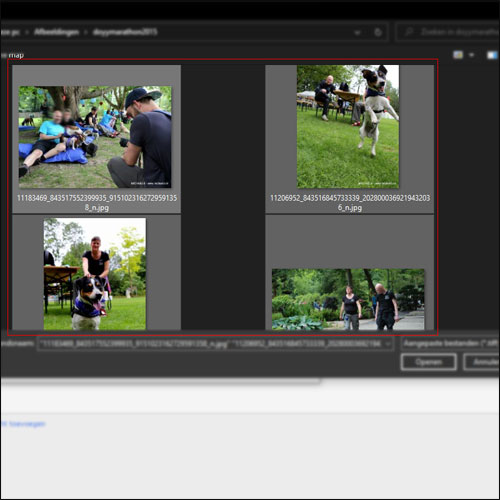Expand the file name history dropdown arrow
This screenshot has width=500, height=500.
point(388,344)
